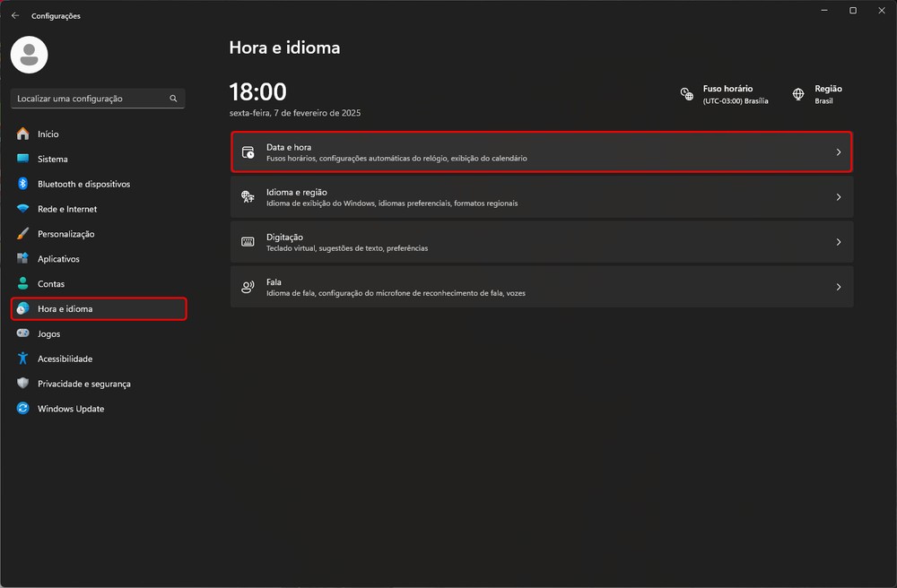Open Acessibilidade using its figure icon
Image resolution: width=897 pixels, height=588 pixels.
23,359
